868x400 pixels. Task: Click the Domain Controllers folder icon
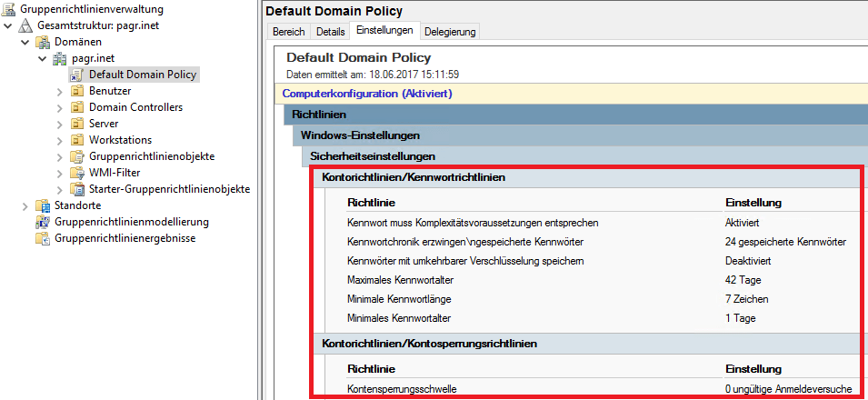(76, 107)
